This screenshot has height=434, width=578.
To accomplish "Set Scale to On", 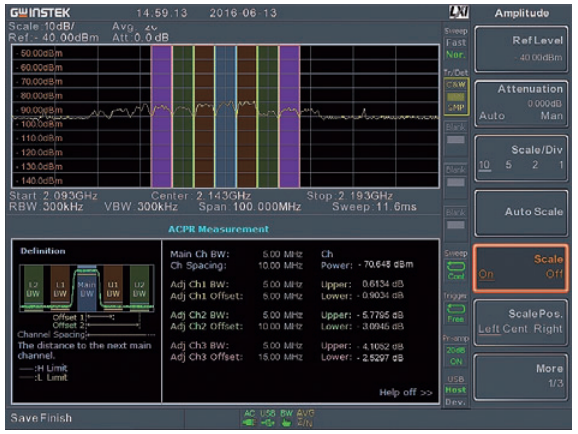I will (x=486, y=274).
